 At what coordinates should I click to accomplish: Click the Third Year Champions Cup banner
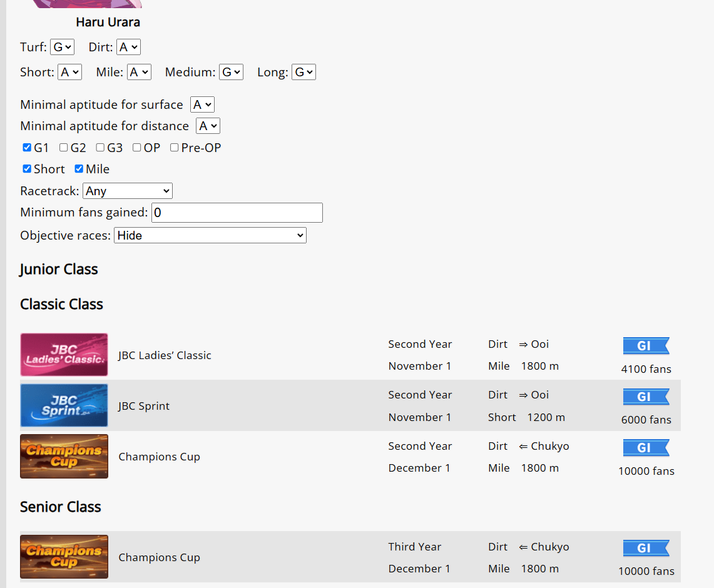(64, 557)
